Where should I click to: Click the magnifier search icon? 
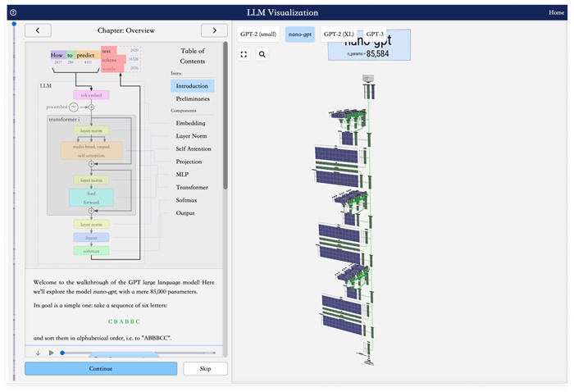click(262, 55)
